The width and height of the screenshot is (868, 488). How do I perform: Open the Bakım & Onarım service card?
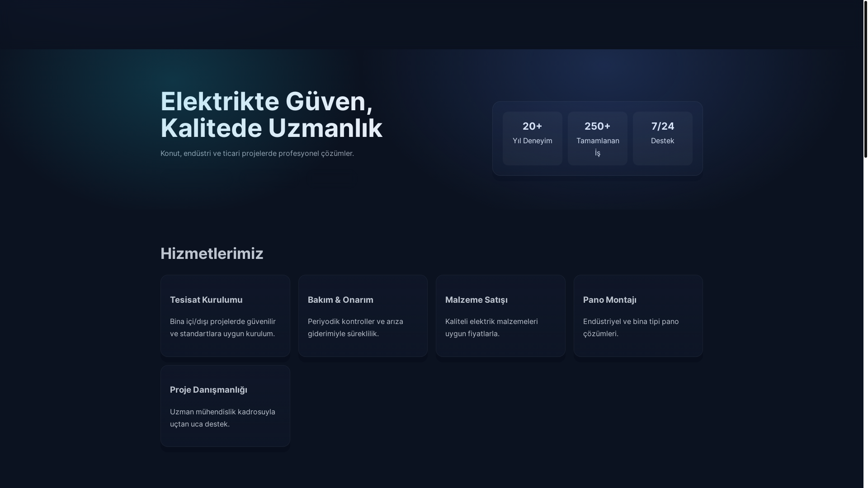pos(363,316)
